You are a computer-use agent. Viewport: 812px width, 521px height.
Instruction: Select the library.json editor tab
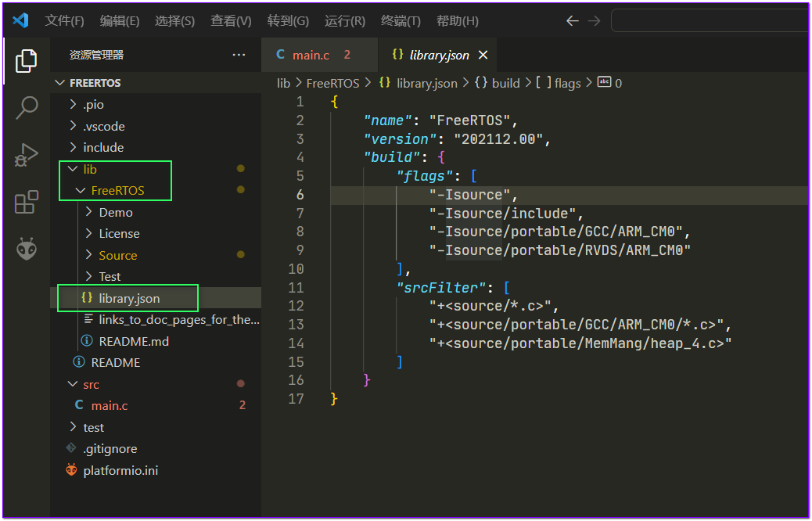pos(437,55)
